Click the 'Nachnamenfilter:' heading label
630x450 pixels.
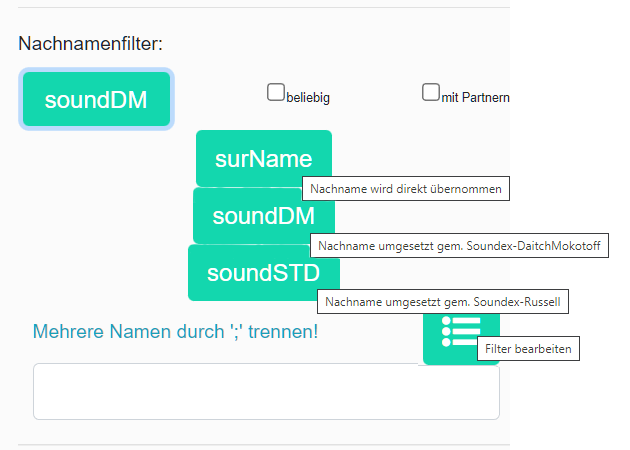(91, 44)
